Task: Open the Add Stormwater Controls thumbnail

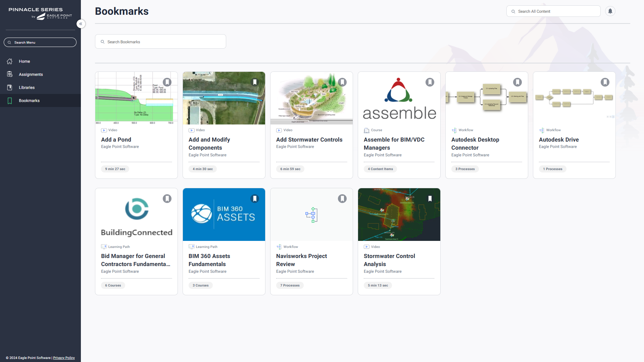Action: pyautogui.click(x=311, y=98)
